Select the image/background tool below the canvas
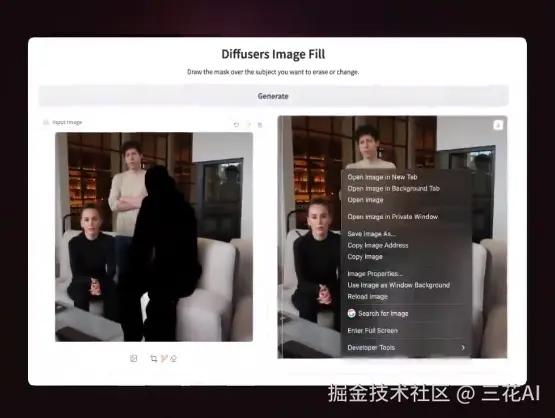 point(133,359)
